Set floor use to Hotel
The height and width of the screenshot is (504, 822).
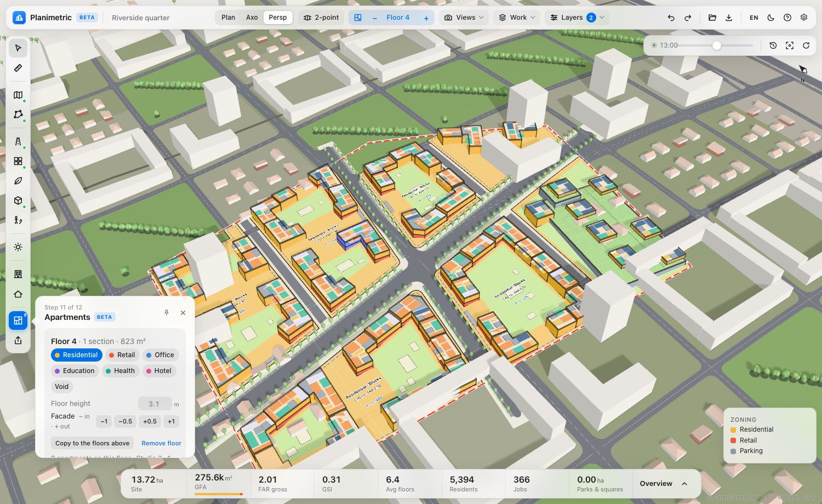point(159,371)
